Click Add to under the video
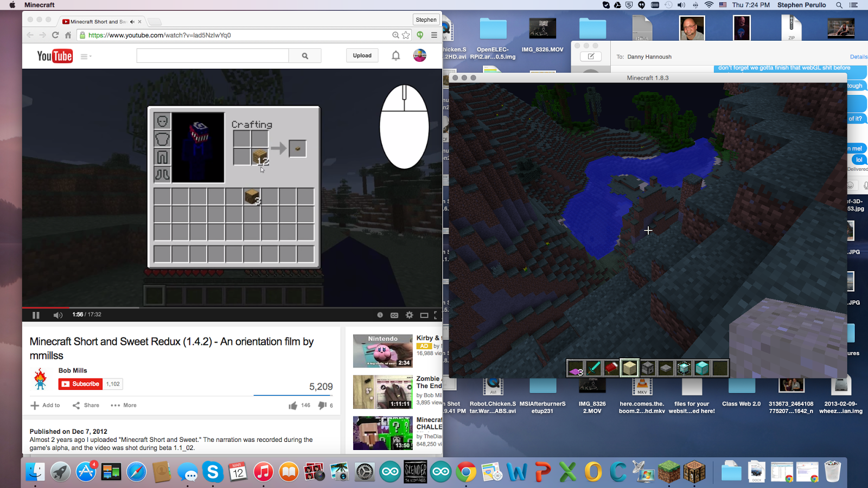 tap(45, 405)
